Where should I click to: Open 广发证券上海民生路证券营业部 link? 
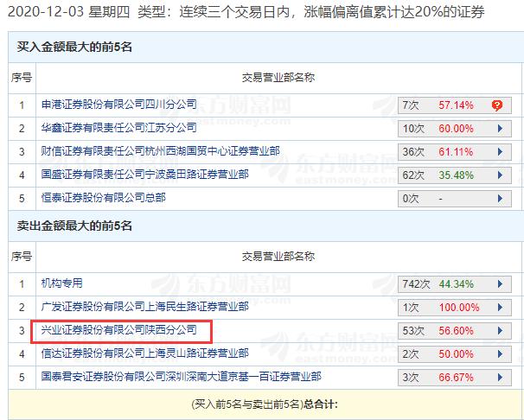(x=145, y=307)
